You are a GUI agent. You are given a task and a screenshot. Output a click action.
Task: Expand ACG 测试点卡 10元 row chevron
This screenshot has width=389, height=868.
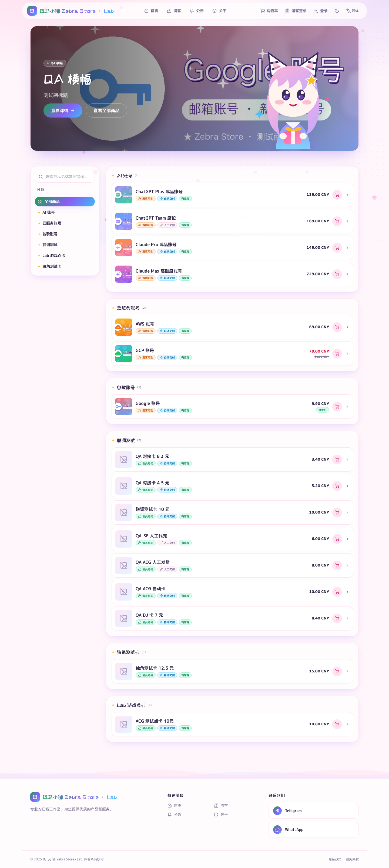(x=347, y=724)
